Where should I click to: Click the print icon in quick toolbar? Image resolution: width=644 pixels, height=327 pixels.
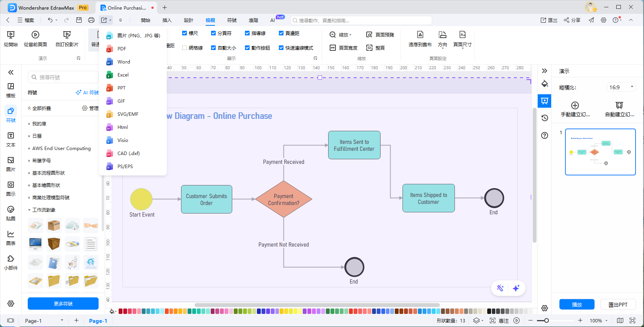click(x=91, y=20)
